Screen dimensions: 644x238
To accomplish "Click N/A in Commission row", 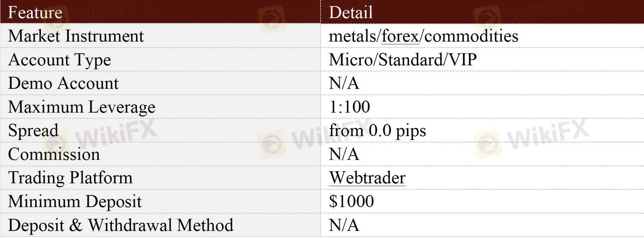I will [344, 154].
